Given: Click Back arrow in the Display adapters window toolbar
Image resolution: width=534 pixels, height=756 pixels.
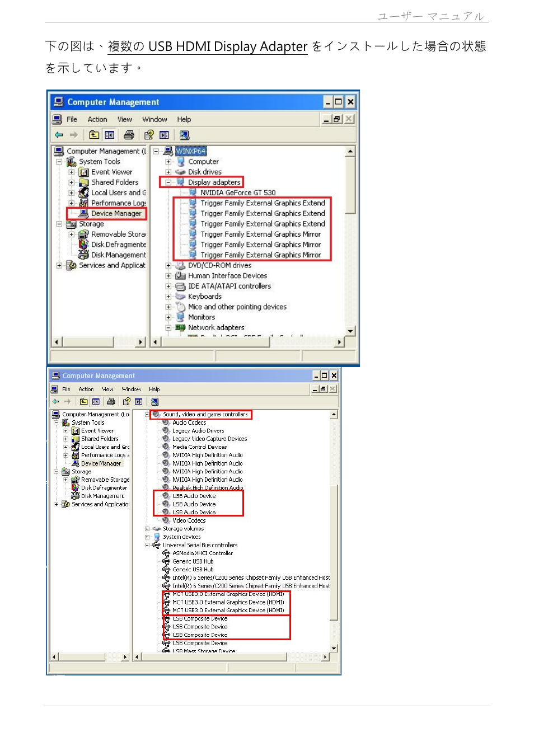Looking at the screenshot, I should coord(59,135).
